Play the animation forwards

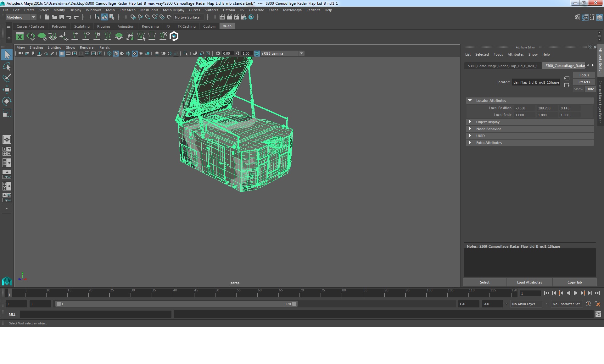tap(575, 293)
